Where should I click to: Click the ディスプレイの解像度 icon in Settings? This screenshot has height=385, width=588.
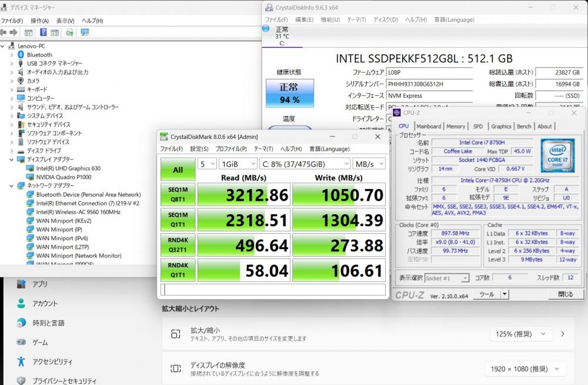[175, 369]
